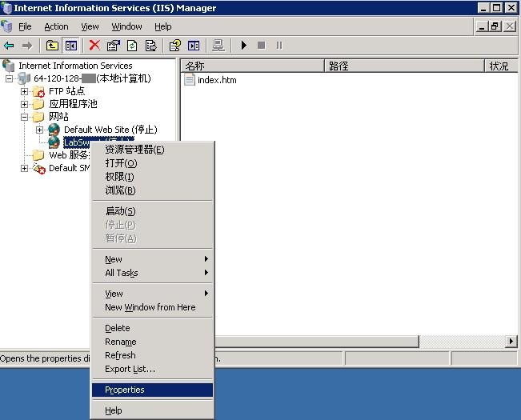Click the Web 服务 folder icon
Image resolution: width=521 pixels, height=420 pixels.
pyautogui.click(x=38, y=155)
